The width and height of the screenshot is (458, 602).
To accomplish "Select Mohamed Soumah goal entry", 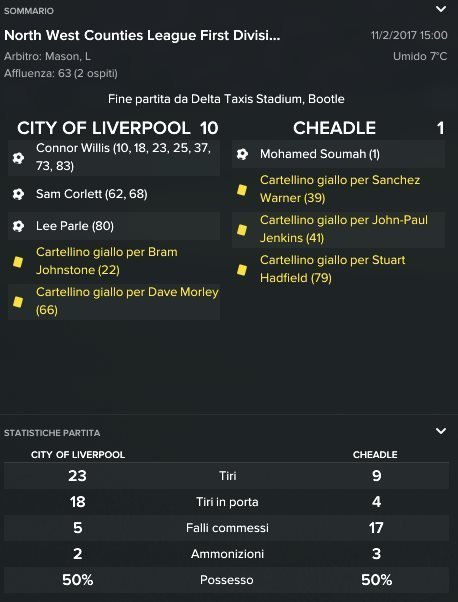I will pyautogui.click(x=338, y=154).
